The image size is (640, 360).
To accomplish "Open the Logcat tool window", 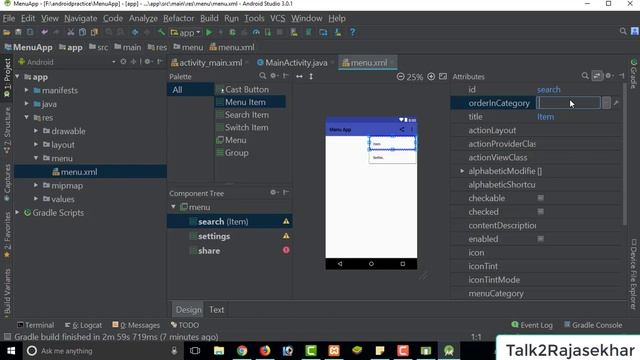I will point(83,325).
